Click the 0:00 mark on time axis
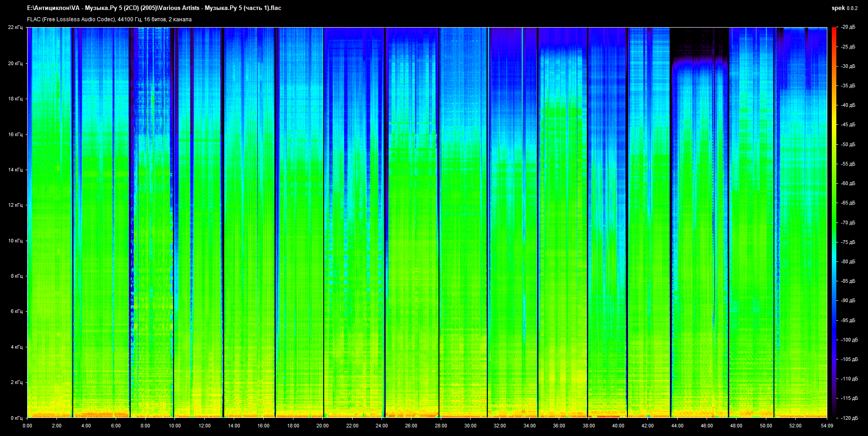 (27, 426)
